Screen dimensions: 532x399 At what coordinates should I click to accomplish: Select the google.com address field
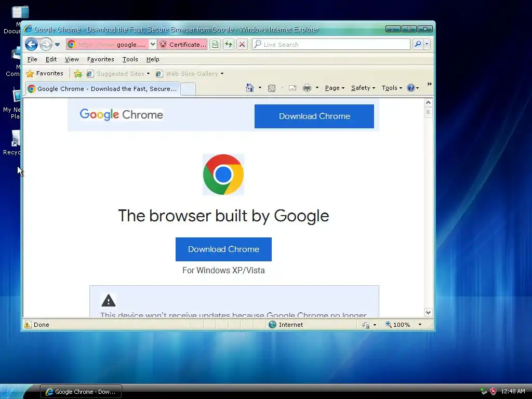[x=112, y=45]
